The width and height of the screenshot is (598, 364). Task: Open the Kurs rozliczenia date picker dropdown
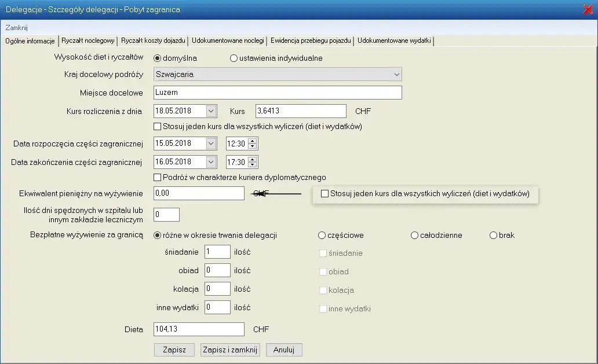tap(210, 111)
